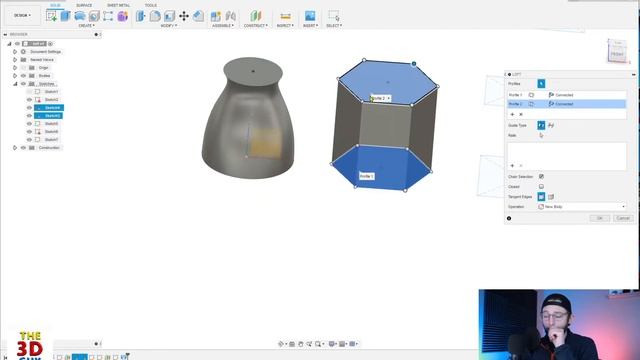Select the Create Sketch tool

51,16
